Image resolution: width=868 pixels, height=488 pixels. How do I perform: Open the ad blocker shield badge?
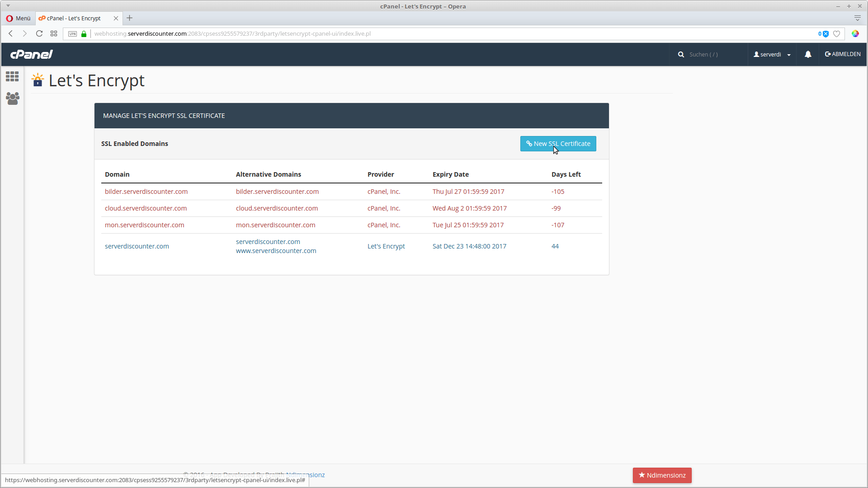click(823, 34)
